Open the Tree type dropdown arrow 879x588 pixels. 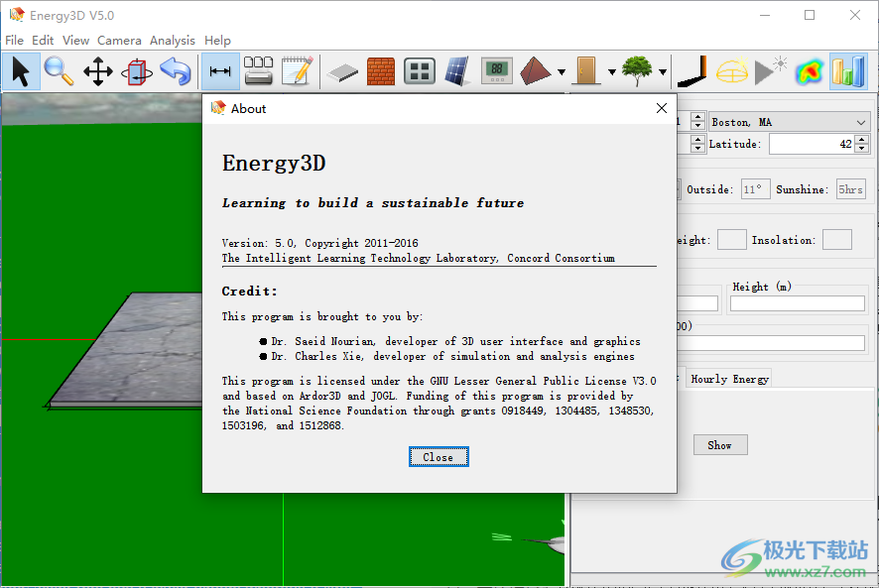[663, 71]
